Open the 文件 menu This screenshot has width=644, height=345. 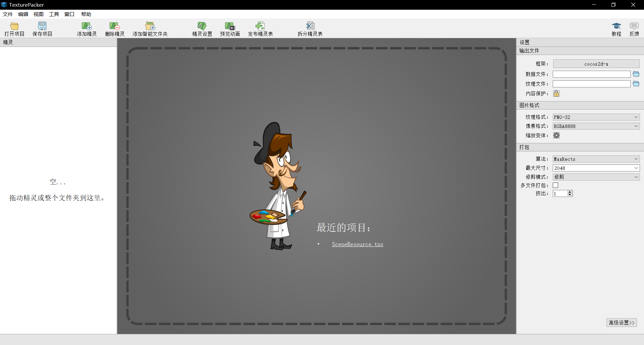point(7,14)
